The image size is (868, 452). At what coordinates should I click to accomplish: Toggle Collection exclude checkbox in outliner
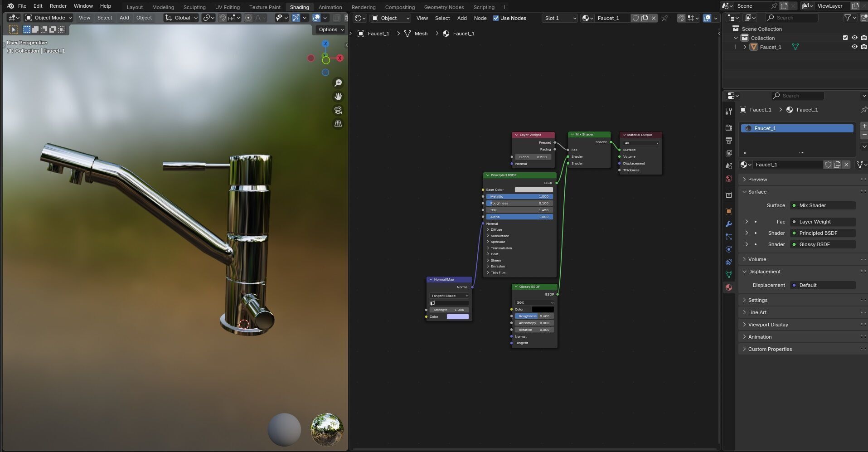[x=845, y=38]
